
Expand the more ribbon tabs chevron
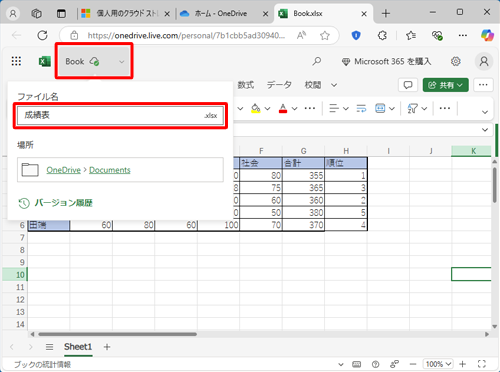click(x=334, y=85)
